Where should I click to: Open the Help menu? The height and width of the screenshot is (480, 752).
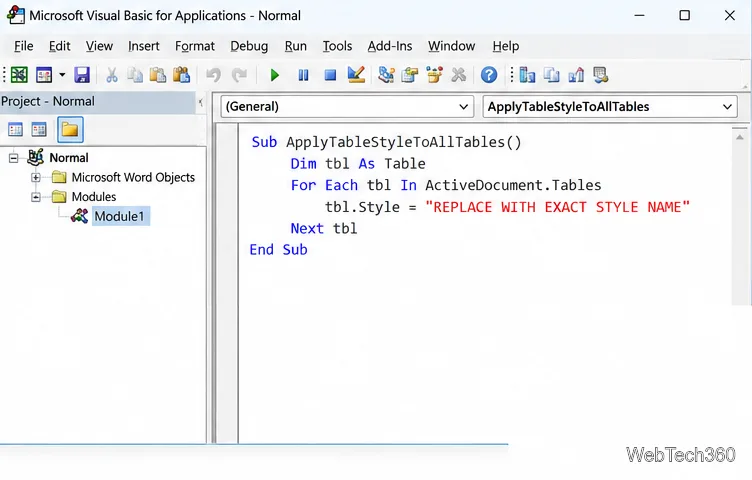(505, 46)
